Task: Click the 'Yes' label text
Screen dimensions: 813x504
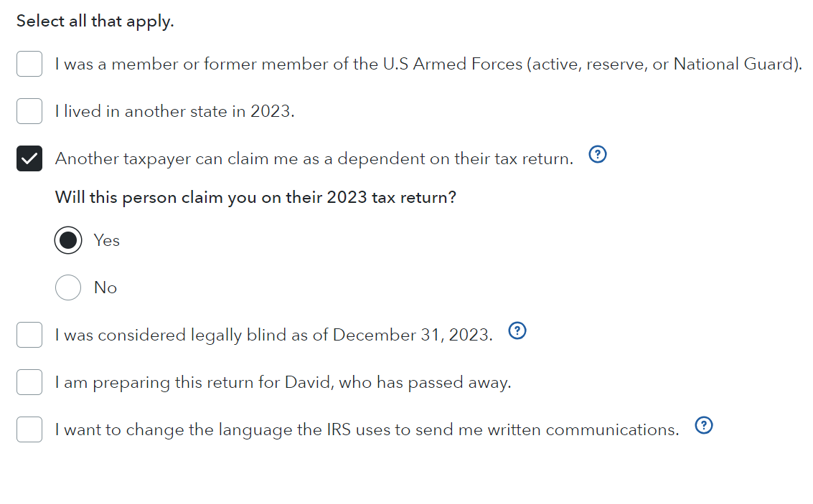Action: 107,240
